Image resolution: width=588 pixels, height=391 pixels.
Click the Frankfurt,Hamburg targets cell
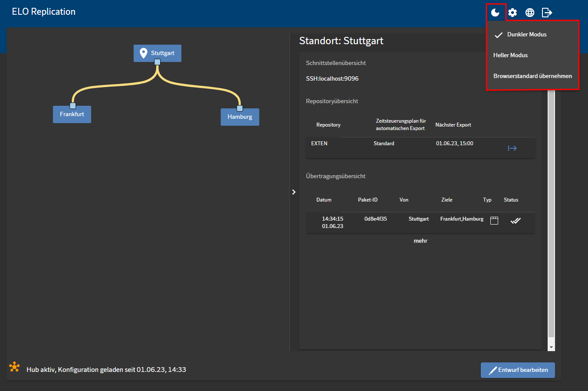(x=462, y=219)
